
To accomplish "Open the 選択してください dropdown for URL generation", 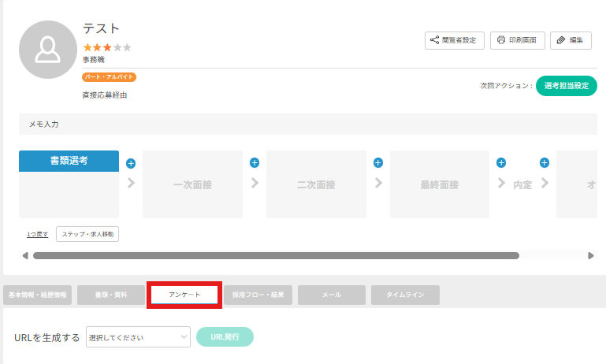I will pos(138,337).
